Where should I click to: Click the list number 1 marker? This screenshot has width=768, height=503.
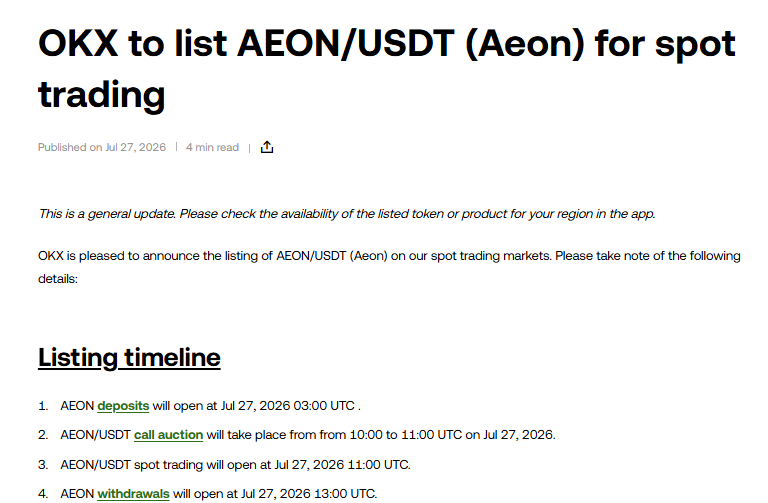click(x=43, y=406)
